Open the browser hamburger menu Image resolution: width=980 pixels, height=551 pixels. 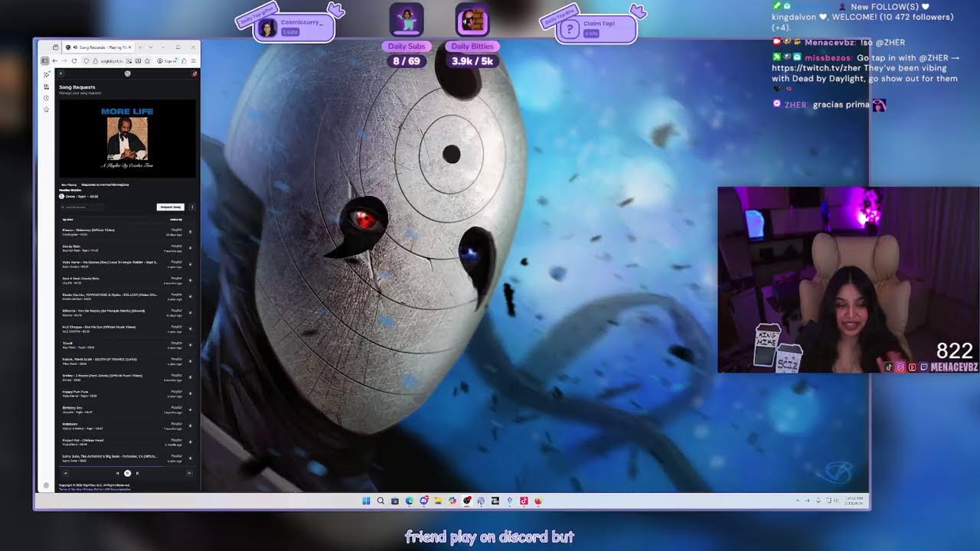pos(194,60)
